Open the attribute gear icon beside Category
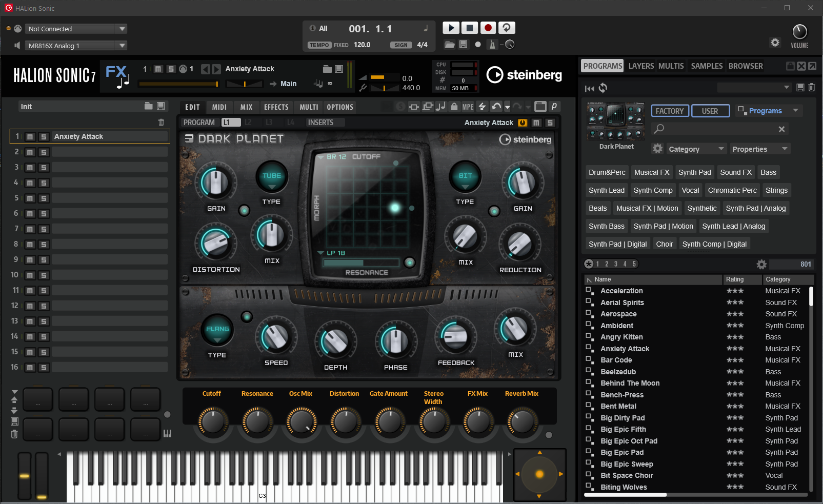 657,149
